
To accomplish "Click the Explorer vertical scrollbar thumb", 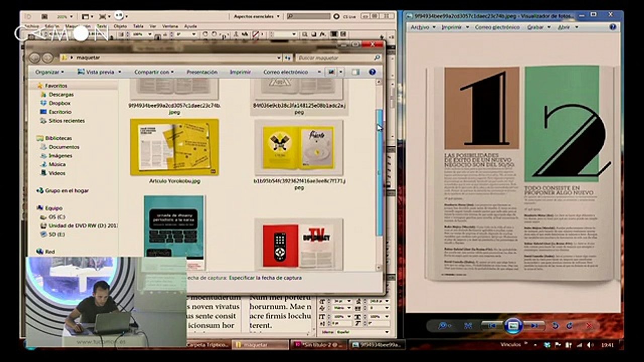I will pyautogui.click(x=380, y=172).
